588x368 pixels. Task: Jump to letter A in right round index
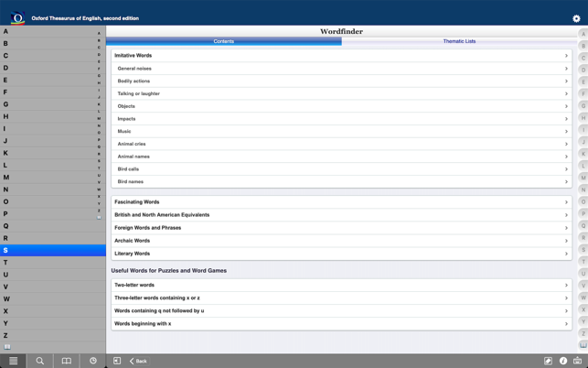click(x=583, y=34)
